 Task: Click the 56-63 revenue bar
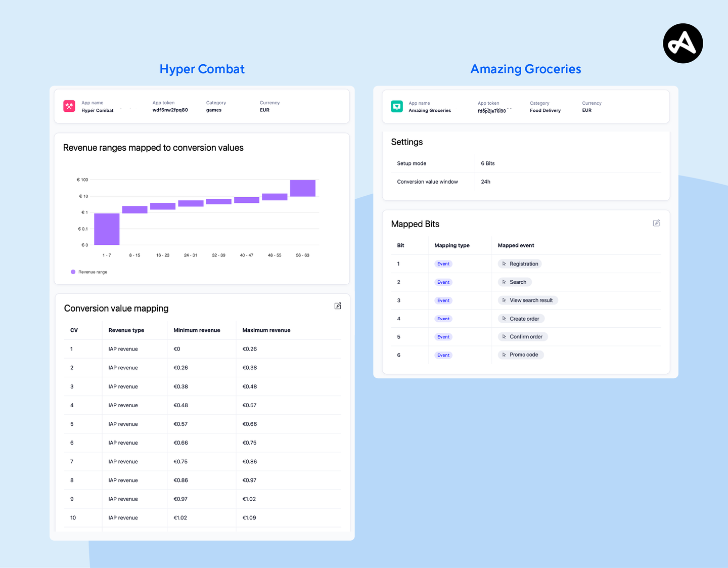point(302,188)
